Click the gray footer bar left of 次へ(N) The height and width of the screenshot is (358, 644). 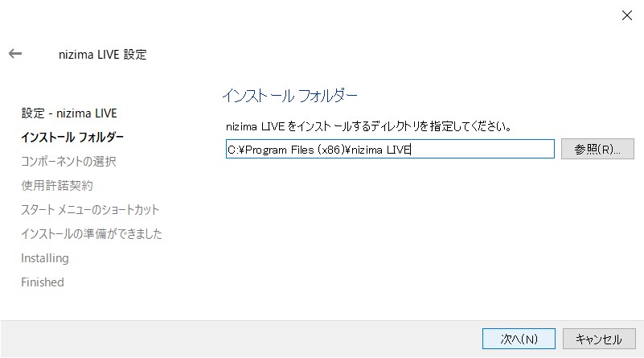(241, 339)
